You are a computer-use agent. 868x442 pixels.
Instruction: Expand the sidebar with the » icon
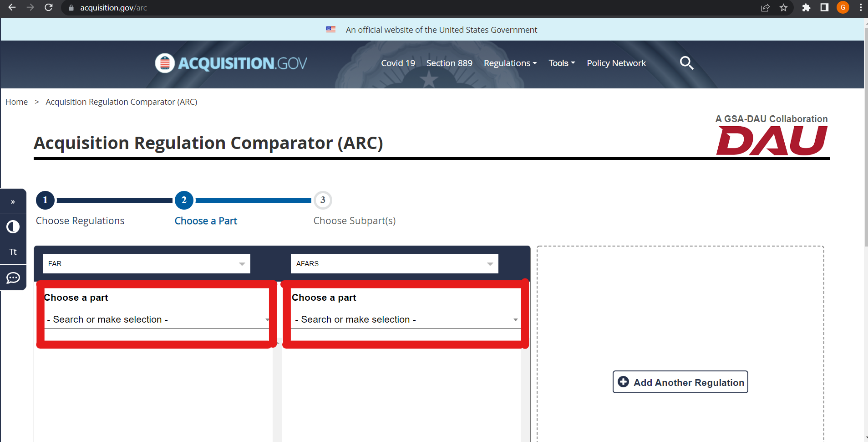pyautogui.click(x=13, y=201)
